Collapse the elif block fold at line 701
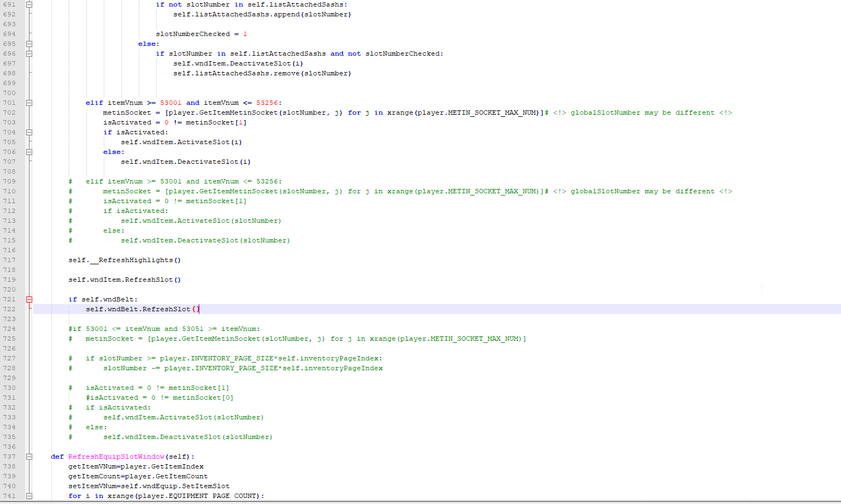 (29, 103)
